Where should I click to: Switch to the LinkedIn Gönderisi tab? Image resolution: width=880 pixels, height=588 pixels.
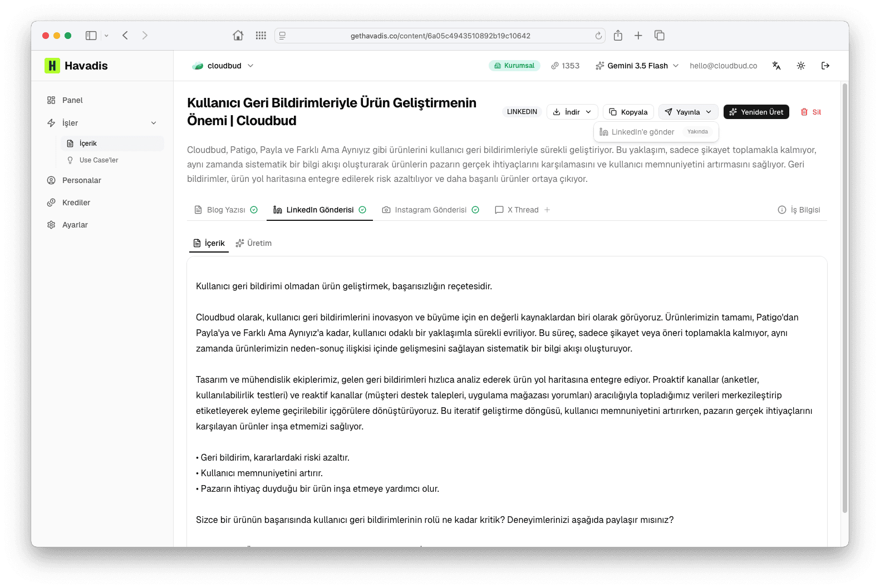pyautogui.click(x=319, y=210)
